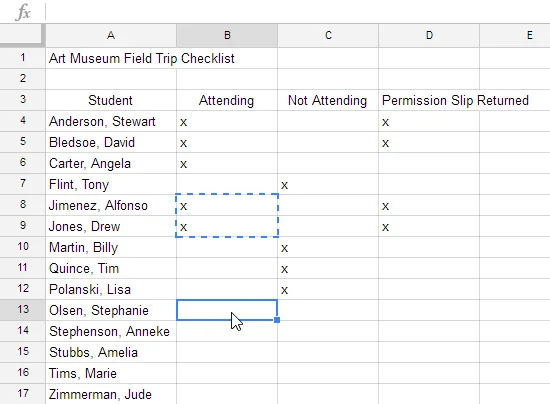Image resolution: width=550 pixels, height=404 pixels.
Task: Select the 'Tims, Marie' cell
Action: [x=111, y=374]
